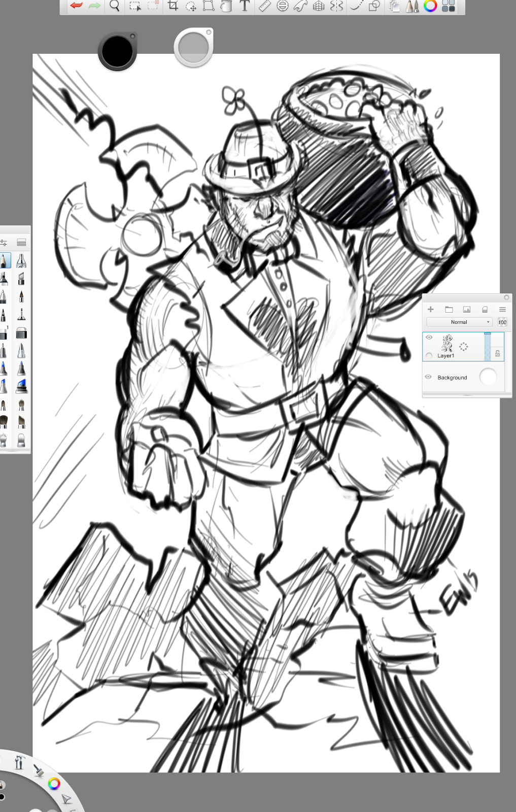Image resolution: width=516 pixels, height=812 pixels.
Task: Open the Layer Editor from toolbar
Action: (394, 6)
